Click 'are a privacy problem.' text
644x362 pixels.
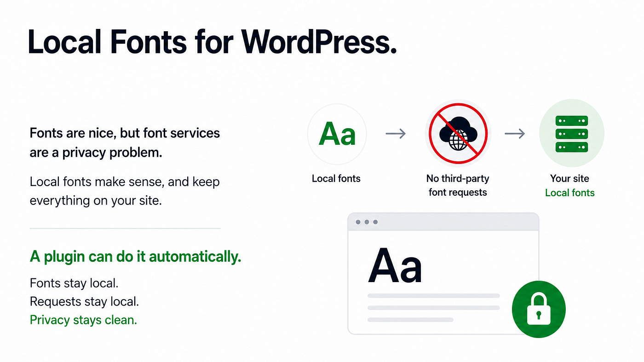[x=96, y=153]
